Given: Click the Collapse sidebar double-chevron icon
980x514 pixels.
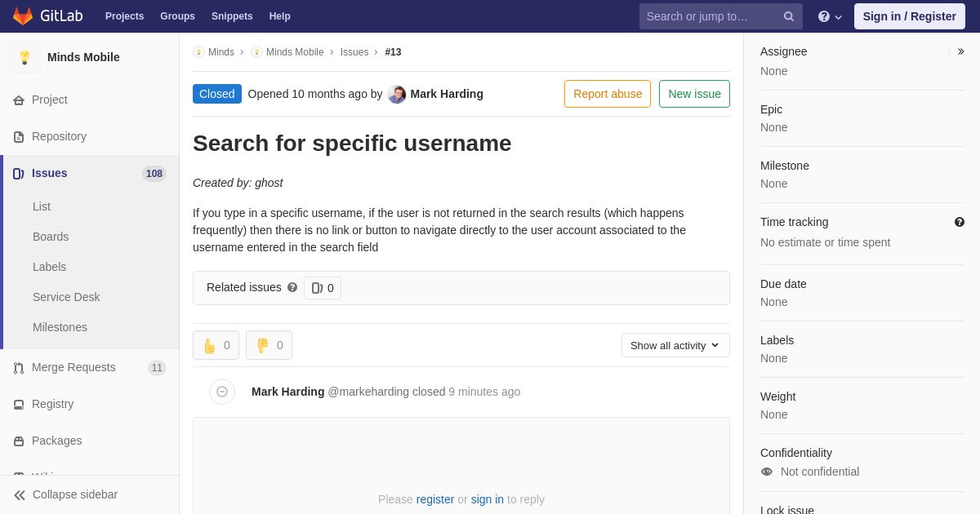Looking at the screenshot, I should (20, 495).
